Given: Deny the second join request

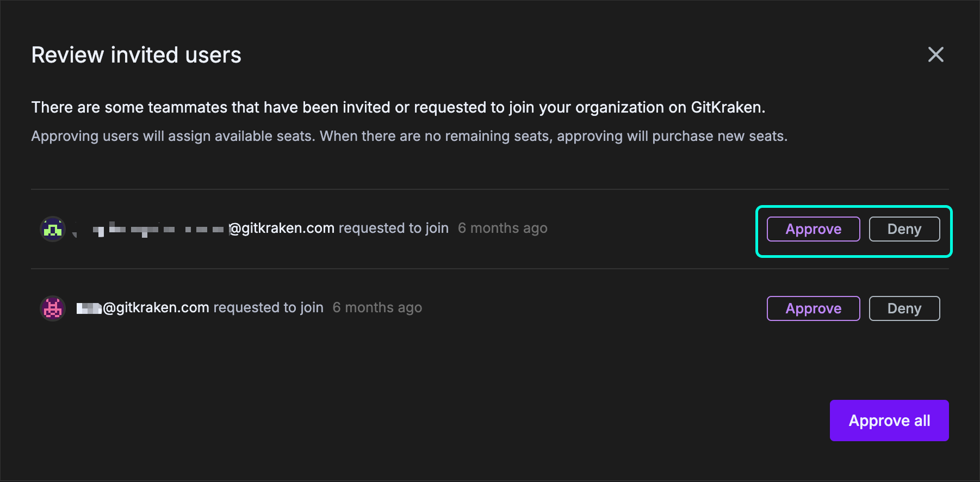Looking at the screenshot, I should [x=904, y=308].
